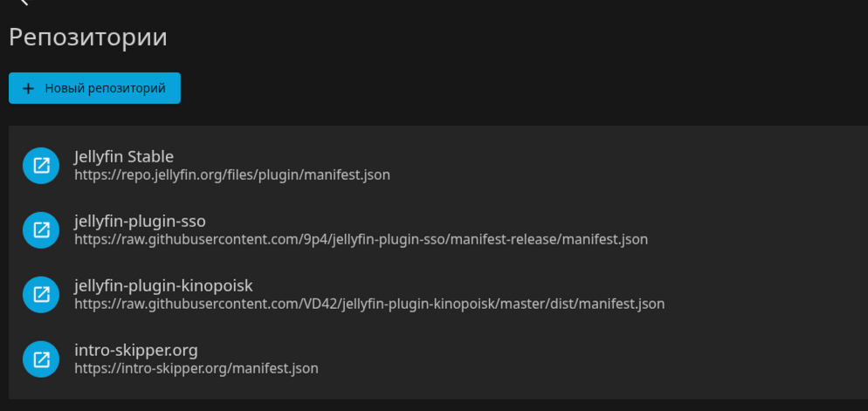Click the intro-skipper.org/manifest.json URL

click(x=196, y=368)
